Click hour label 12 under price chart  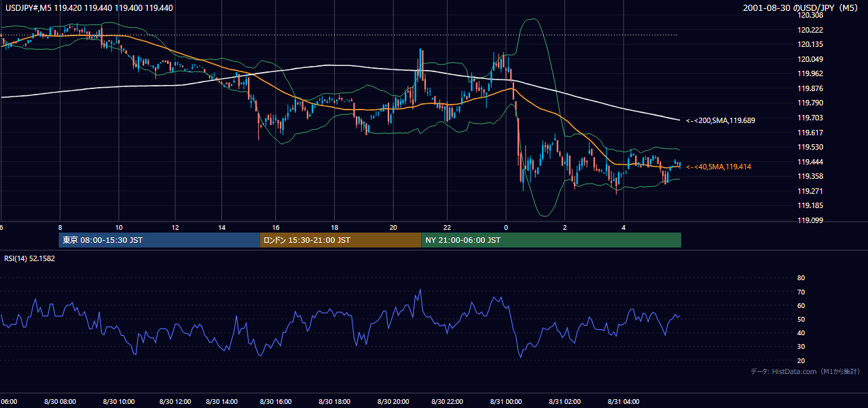click(x=175, y=227)
